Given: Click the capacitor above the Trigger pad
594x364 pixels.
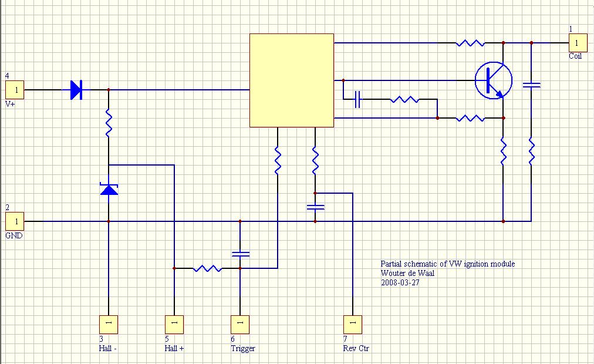Looking at the screenshot, I should [x=240, y=254].
